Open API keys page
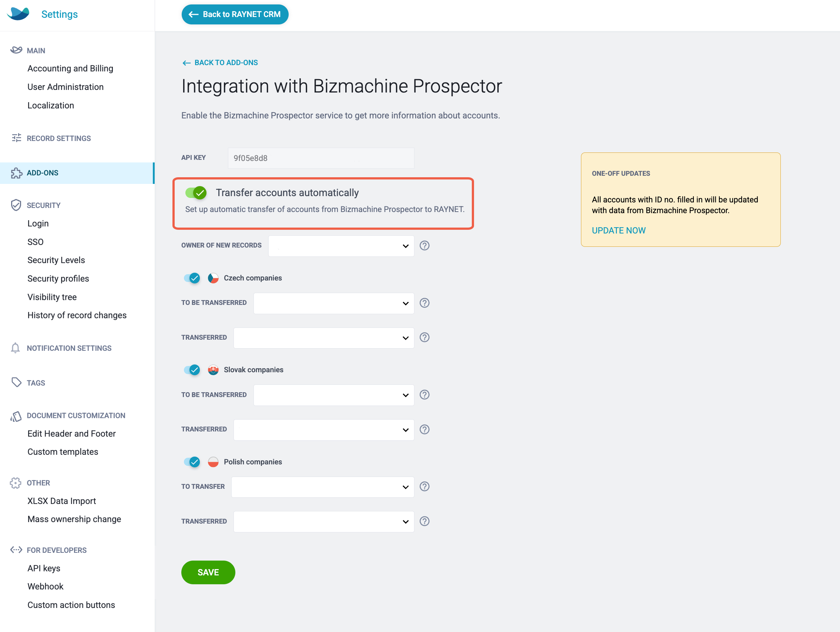This screenshot has width=840, height=632. coord(44,568)
